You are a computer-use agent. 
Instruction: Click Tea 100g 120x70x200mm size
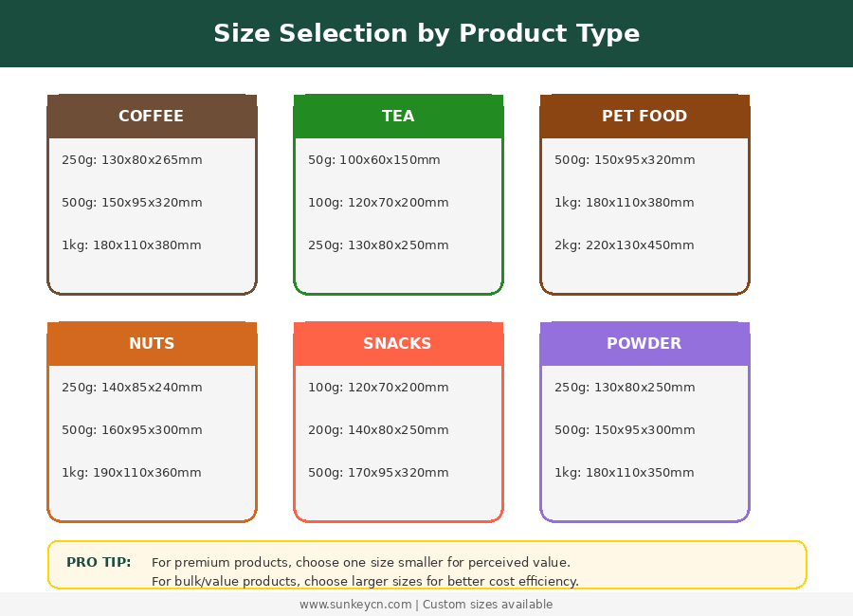pyautogui.click(x=378, y=203)
